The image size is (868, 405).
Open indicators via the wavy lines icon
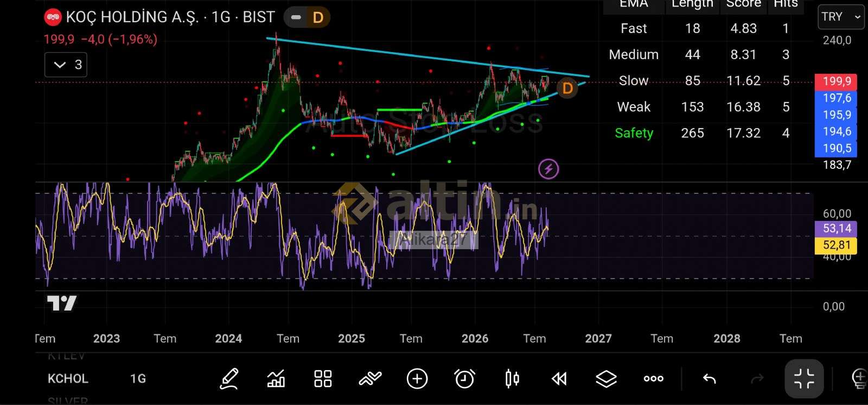click(x=370, y=378)
